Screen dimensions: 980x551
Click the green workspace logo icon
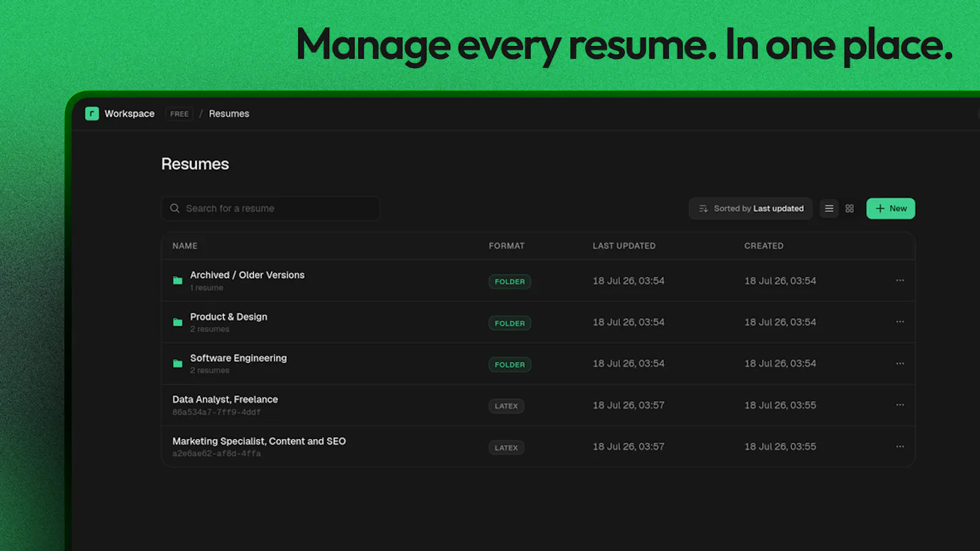pos(92,114)
